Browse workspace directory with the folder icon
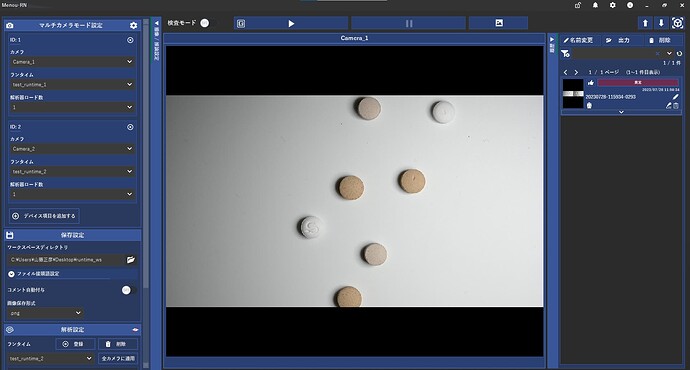 tap(131, 260)
